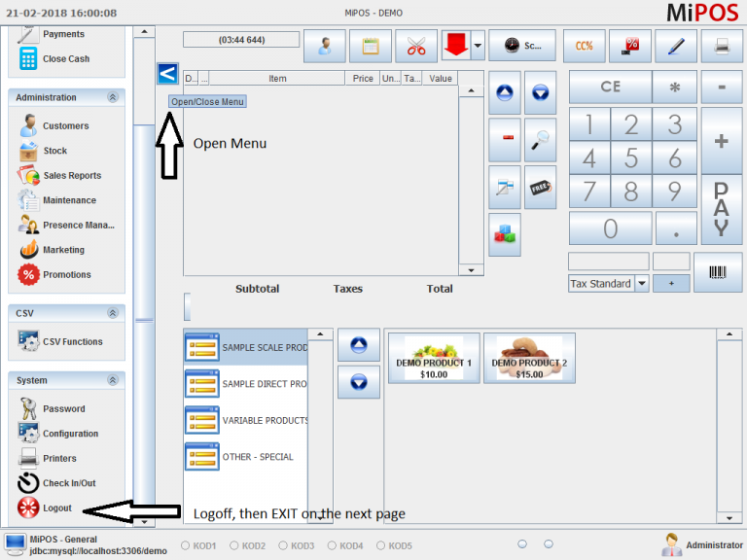The height and width of the screenshot is (560, 747).
Task: Click the minus keypad key
Action: [x=722, y=87]
